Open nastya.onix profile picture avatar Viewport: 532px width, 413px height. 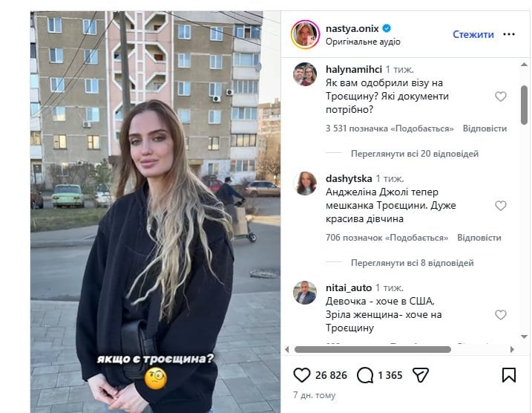tap(305, 34)
